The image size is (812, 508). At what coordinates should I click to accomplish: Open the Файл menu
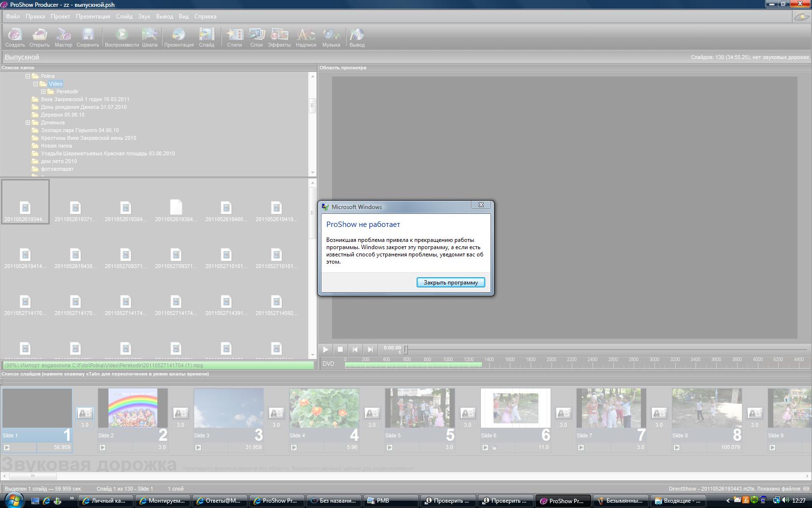pos(13,16)
